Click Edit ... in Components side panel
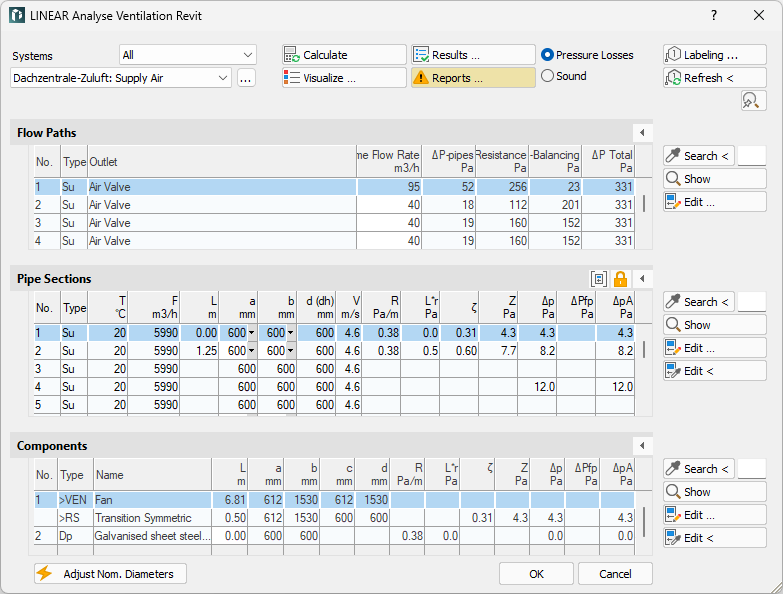The width and height of the screenshot is (783, 594). click(x=715, y=515)
